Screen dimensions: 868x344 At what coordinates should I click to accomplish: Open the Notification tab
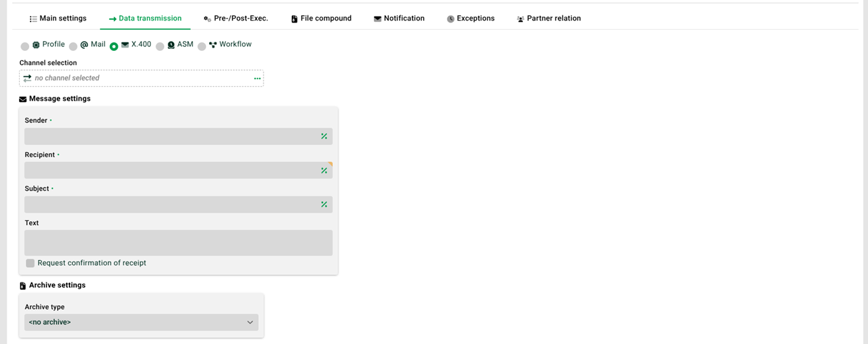(x=399, y=19)
